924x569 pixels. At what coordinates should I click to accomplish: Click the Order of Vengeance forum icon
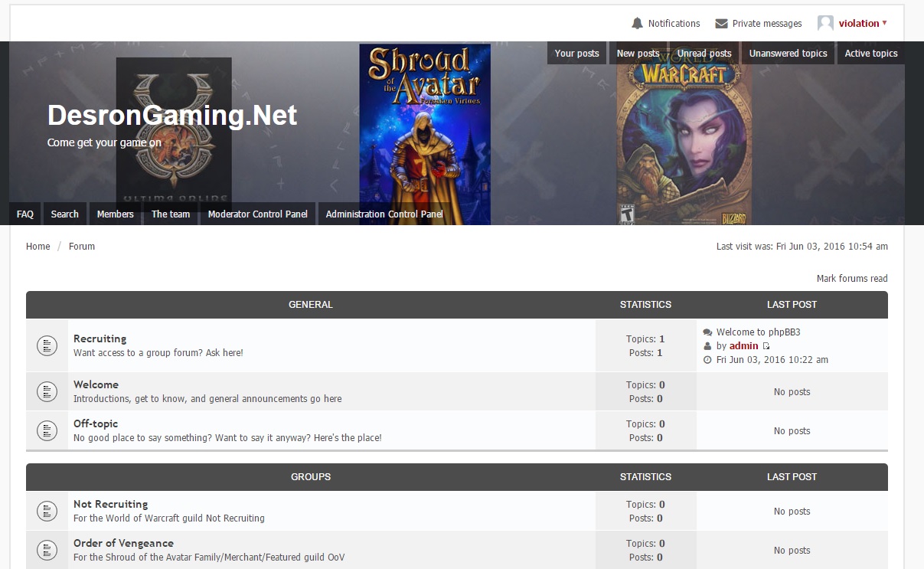click(47, 550)
